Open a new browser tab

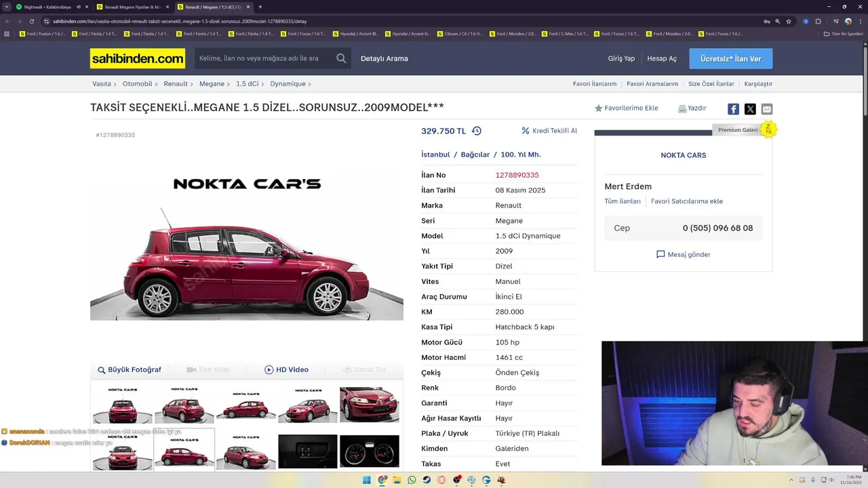point(260,7)
